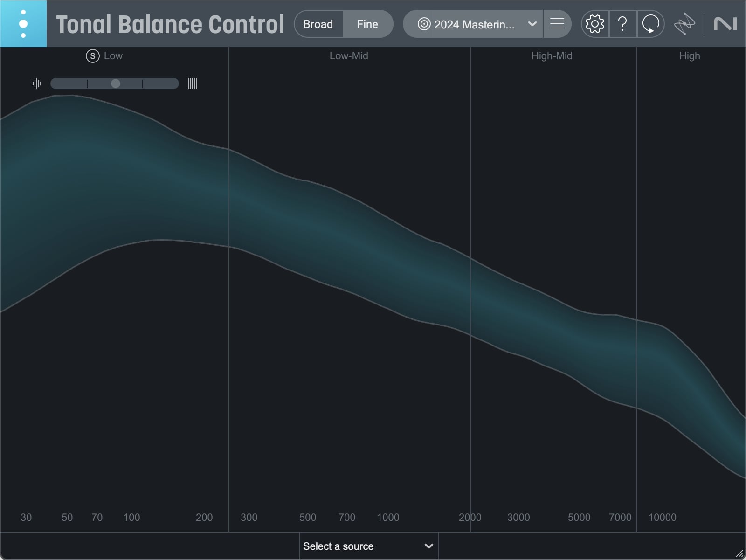Open the 2024 Mastering target dropdown

(473, 24)
